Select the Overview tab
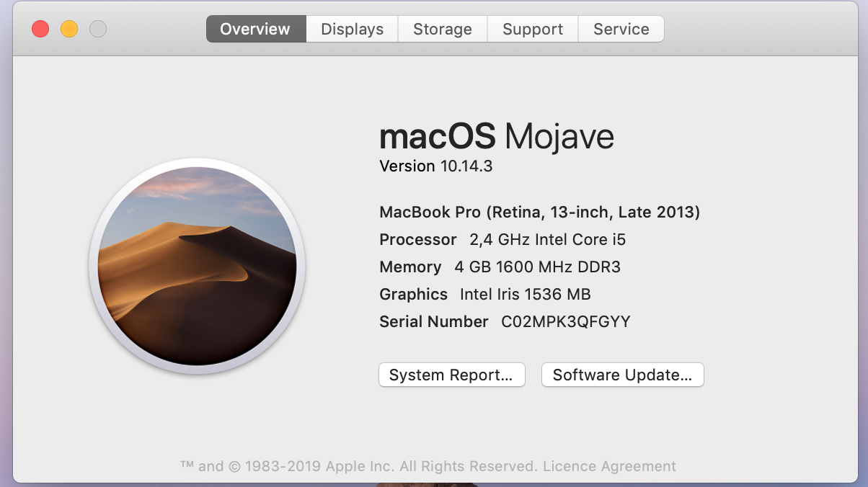The width and height of the screenshot is (868, 487). 255,30
